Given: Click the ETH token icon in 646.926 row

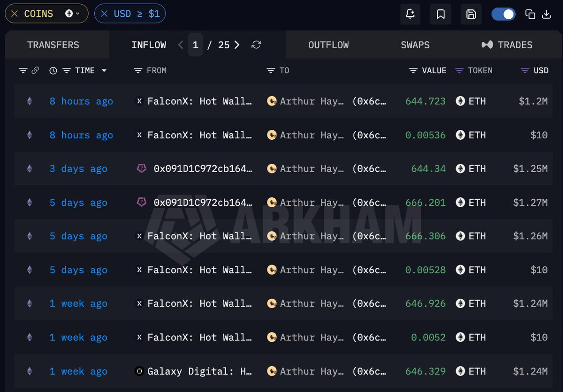Looking at the screenshot, I should pos(460,304).
